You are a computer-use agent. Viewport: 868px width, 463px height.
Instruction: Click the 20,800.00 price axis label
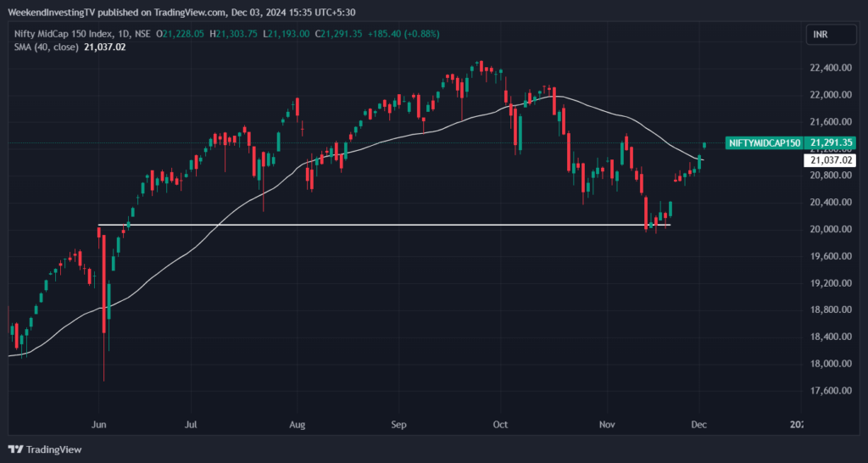(831, 175)
